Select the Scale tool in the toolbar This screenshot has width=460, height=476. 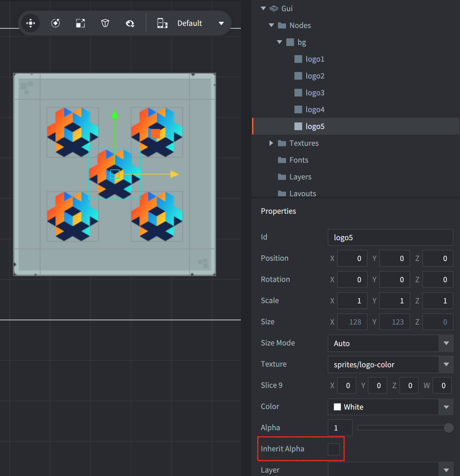pos(80,23)
